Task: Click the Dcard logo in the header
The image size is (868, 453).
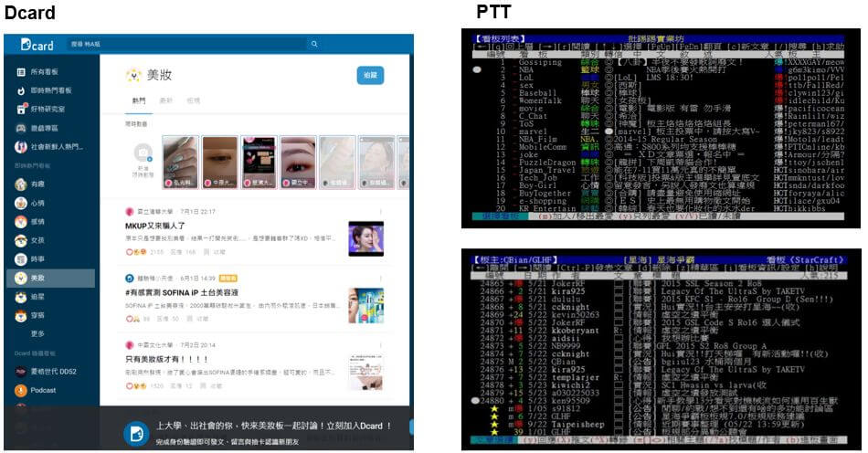Action: coord(37,44)
